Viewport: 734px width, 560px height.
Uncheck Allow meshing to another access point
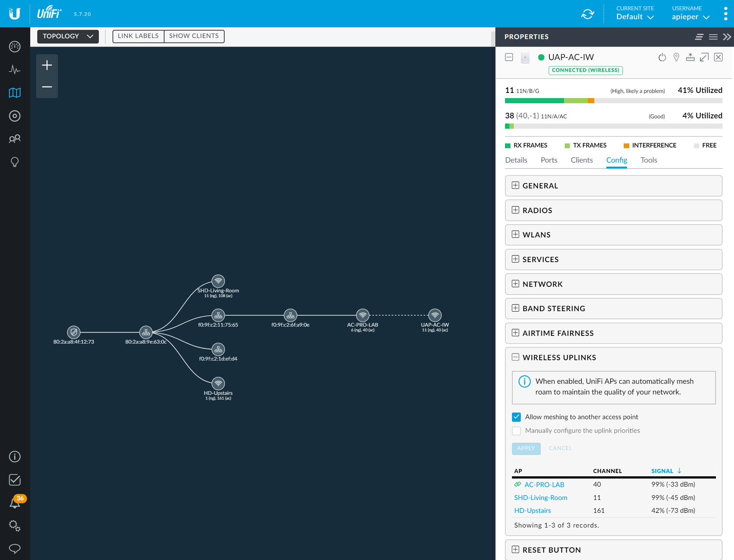click(x=516, y=417)
